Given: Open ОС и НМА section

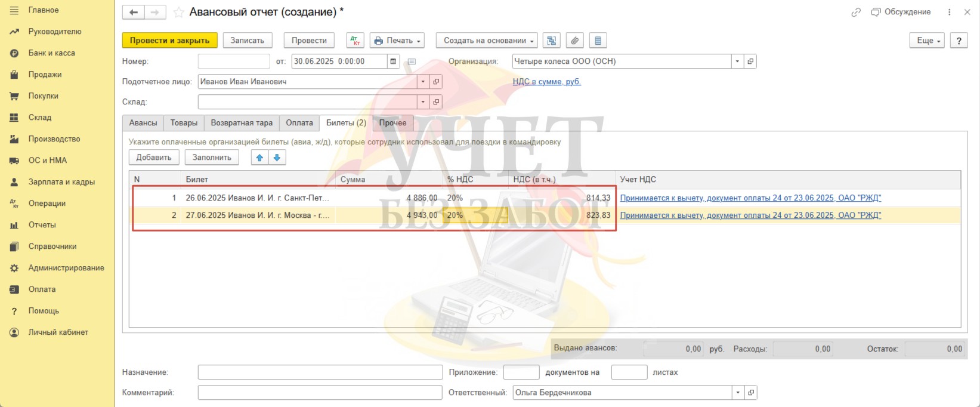Looking at the screenshot, I should click(48, 161).
